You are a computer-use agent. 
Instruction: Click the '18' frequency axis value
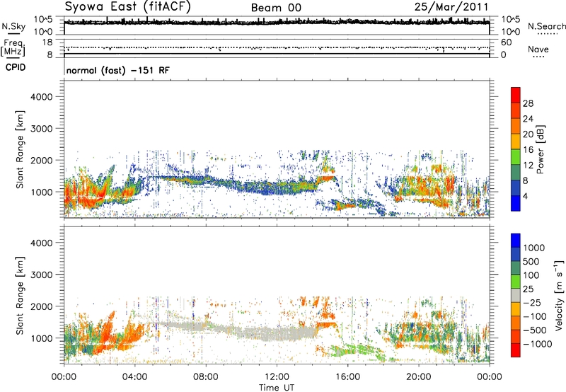[47, 42]
